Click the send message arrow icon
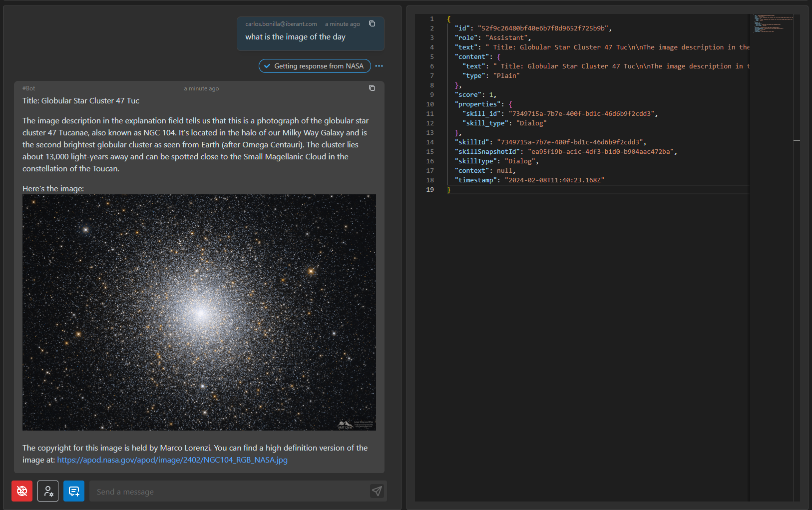The image size is (812, 510). (x=377, y=491)
